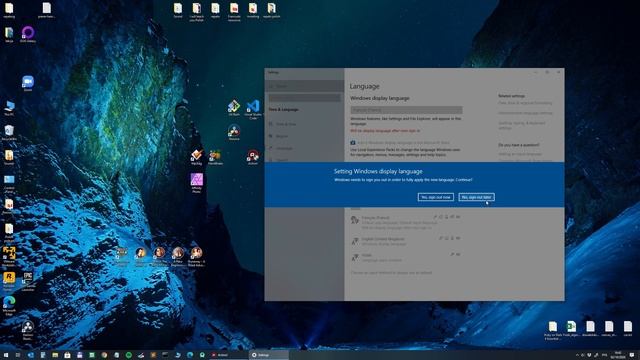Open the Control Panel desktop icon

point(9,183)
